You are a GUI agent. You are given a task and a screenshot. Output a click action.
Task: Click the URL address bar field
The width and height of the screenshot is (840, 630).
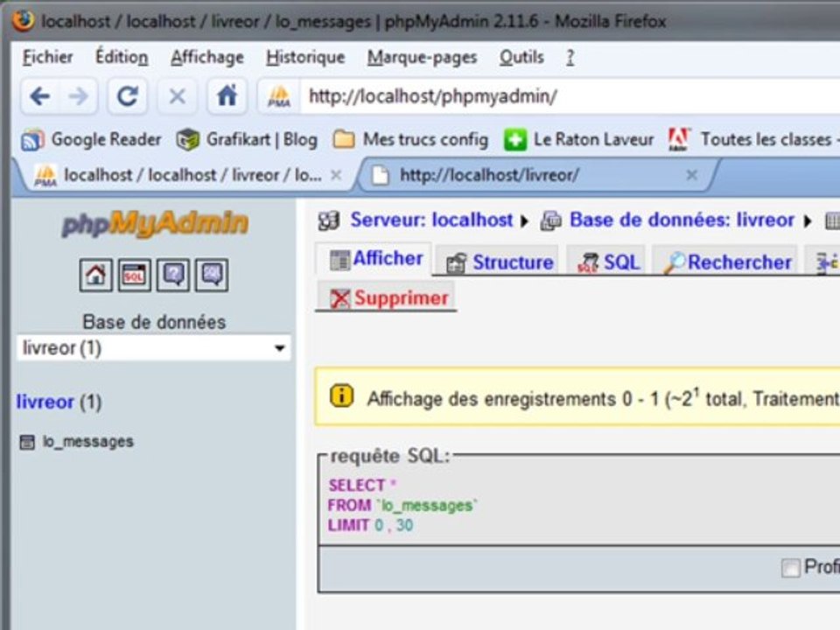(x=568, y=96)
